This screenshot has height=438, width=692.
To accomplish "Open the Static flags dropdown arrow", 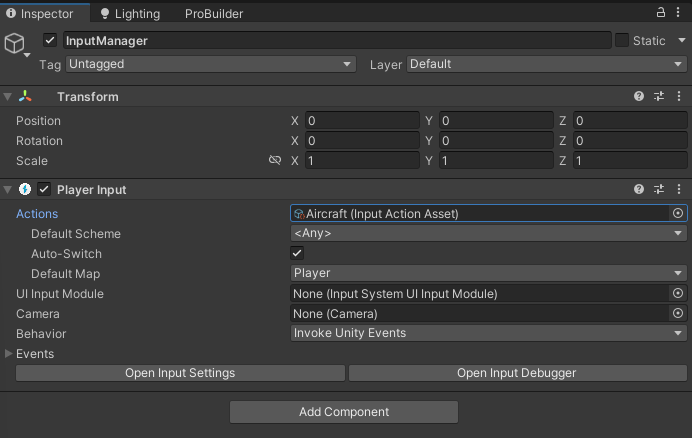I will click(x=681, y=40).
